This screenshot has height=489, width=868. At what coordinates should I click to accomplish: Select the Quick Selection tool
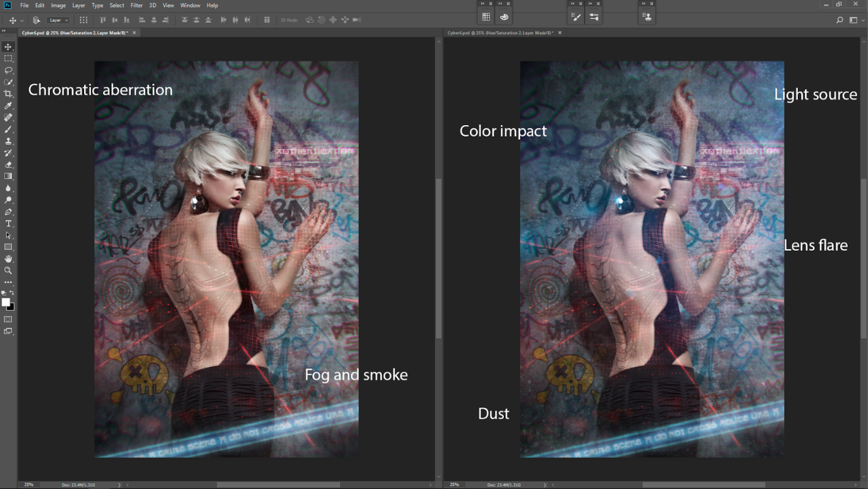point(8,82)
